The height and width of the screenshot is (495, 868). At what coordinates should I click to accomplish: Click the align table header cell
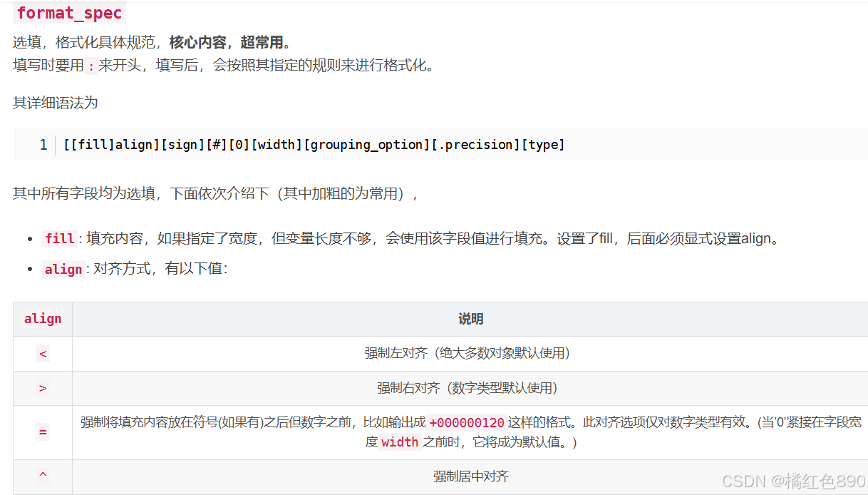pyautogui.click(x=43, y=319)
